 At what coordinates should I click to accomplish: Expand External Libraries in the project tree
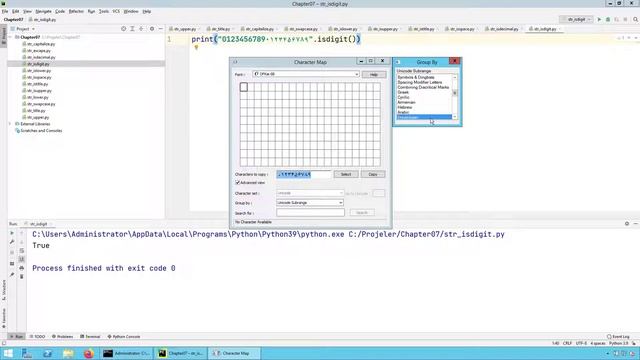tap(11, 124)
